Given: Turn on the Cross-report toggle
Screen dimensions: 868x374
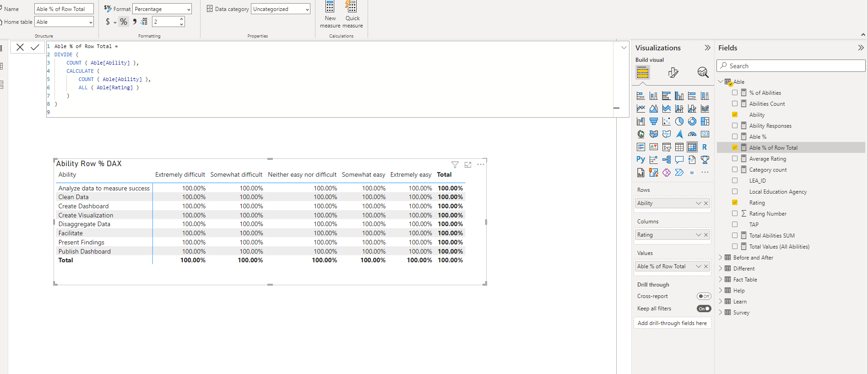Looking at the screenshot, I should [704, 296].
